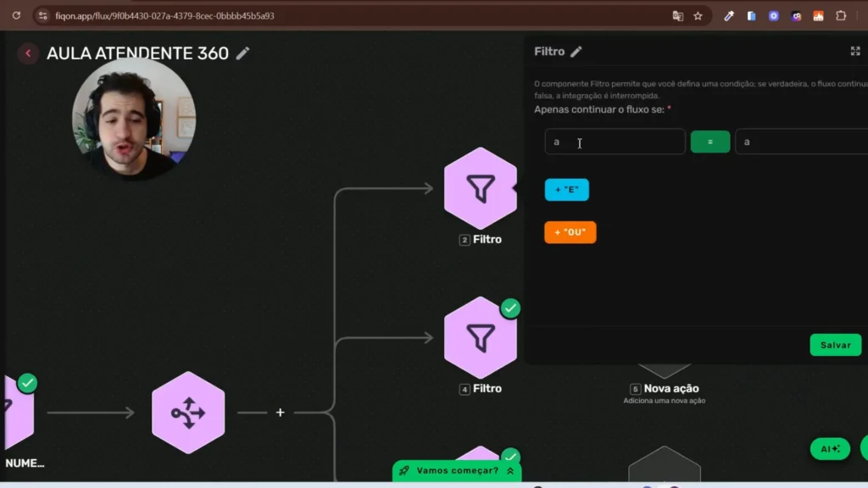Click the first condition value field
This screenshot has width=868, height=488.
click(615, 141)
